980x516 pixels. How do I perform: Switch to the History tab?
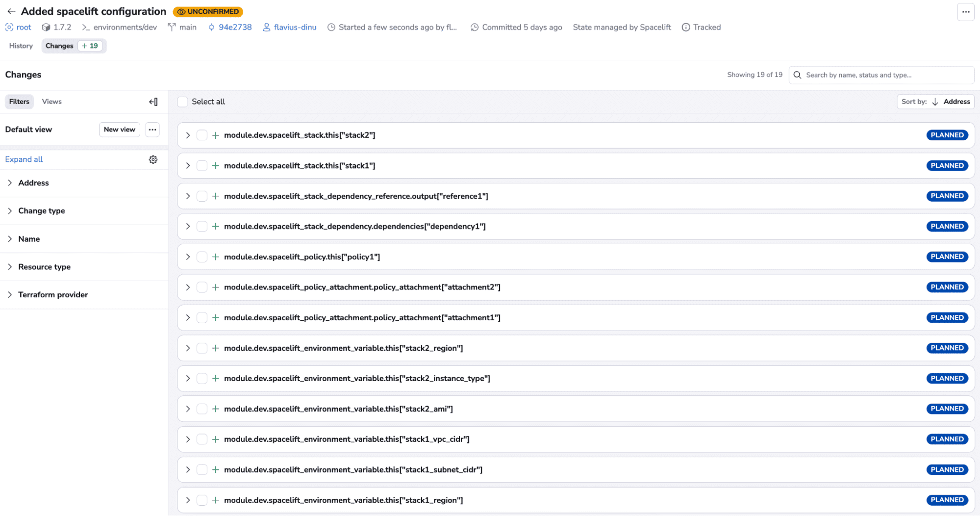tap(21, 46)
